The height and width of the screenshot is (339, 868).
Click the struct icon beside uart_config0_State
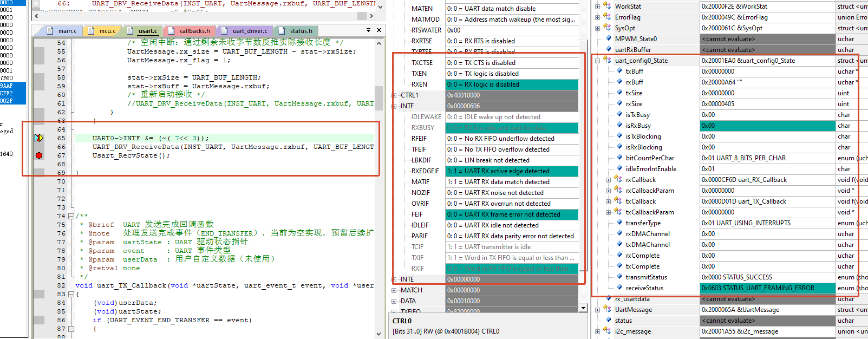click(x=607, y=61)
